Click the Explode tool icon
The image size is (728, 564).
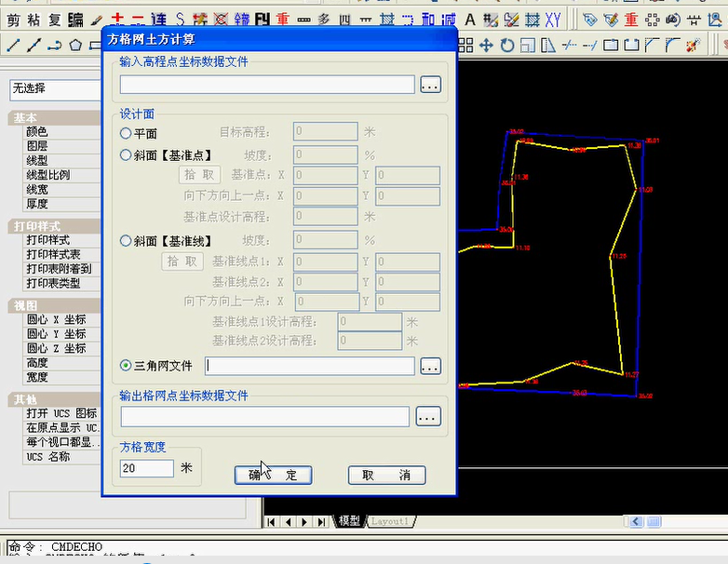click(x=693, y=45)
